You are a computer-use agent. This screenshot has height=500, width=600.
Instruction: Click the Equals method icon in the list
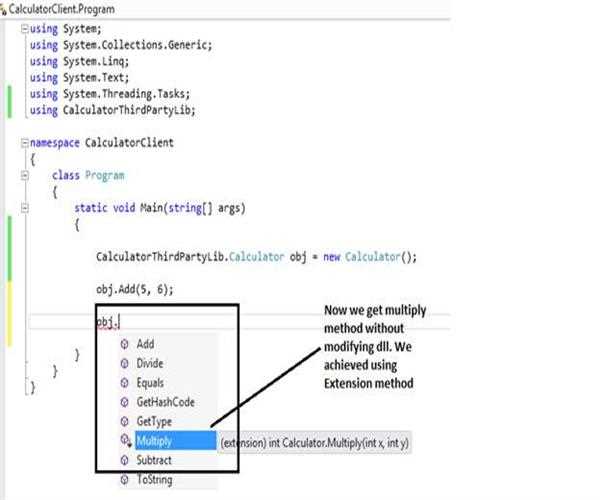pyautogui.click(x=124, y=383)
